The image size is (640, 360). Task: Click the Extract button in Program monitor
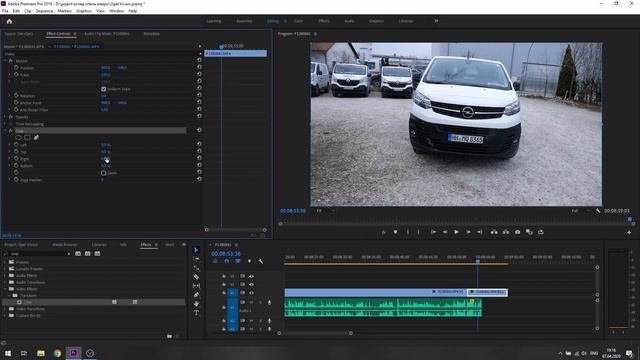[506, 232]
